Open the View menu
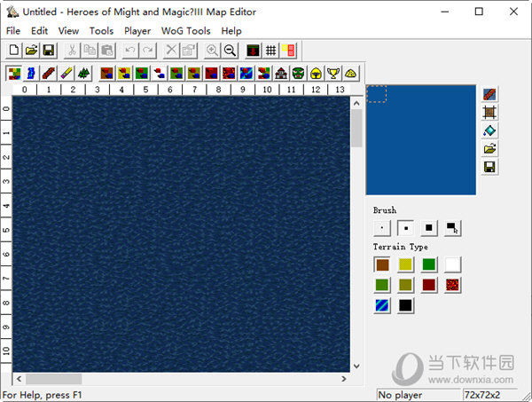The width and height of the screenshot is (532, 402). click(x=68, y=31)
